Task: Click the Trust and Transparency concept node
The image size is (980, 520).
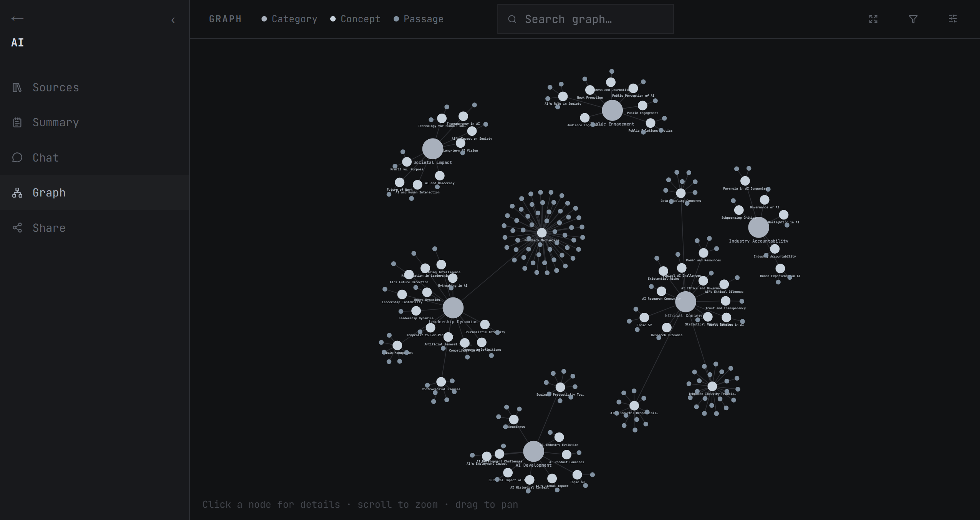Action: point(726,300)
